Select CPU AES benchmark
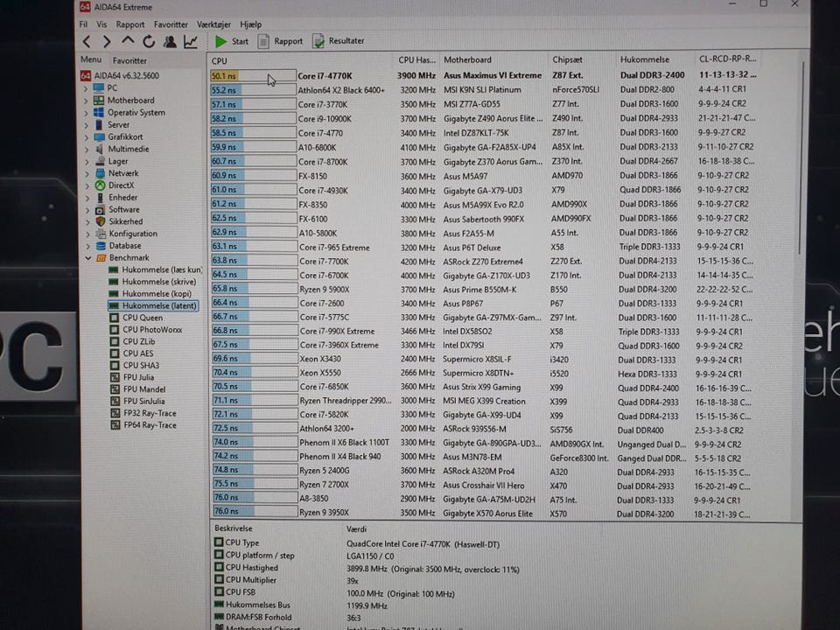 click(132, 353)
